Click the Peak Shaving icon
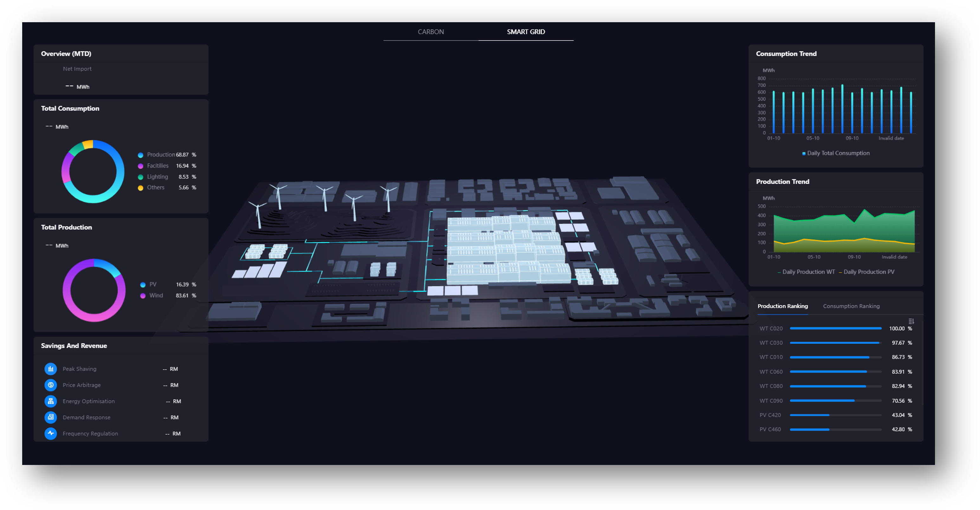The image size is (980, 510). tap(51, 369)
